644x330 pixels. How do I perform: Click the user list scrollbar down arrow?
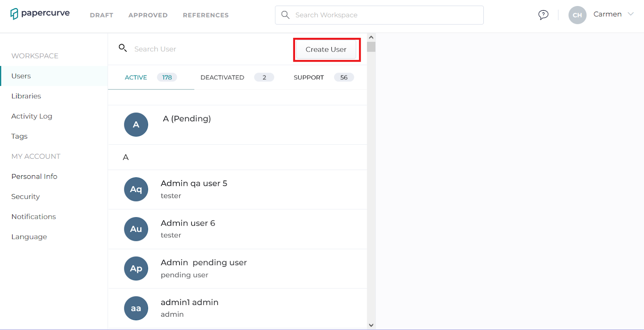point(371,325)
